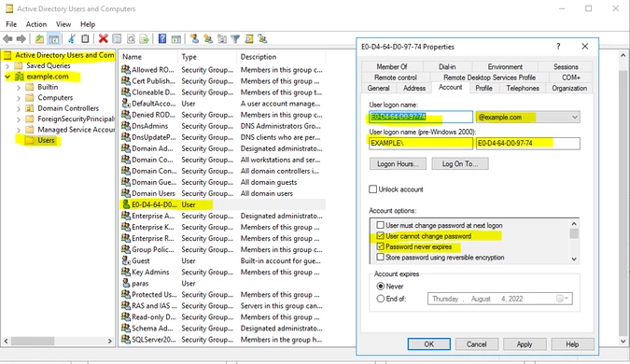Click Add to group toolbar icon
Viewport: 630px width, 364px height.
pyautogui.click(x=263, y=39)
